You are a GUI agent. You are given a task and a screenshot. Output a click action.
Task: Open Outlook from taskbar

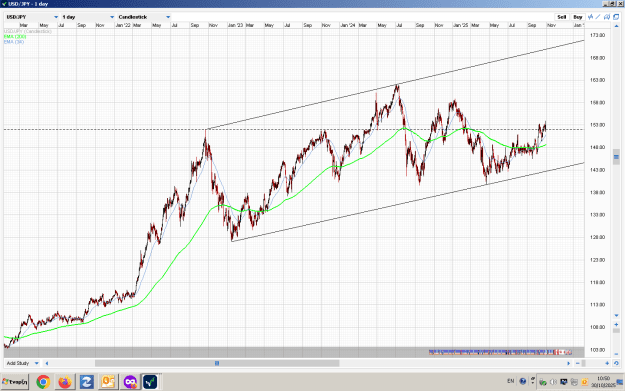point(108,382)
